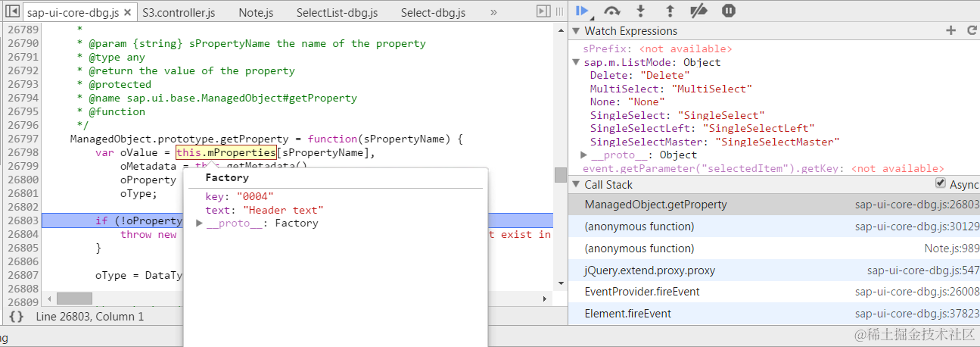Select the anonymous function frame at Note.js:989

[774, 249]
